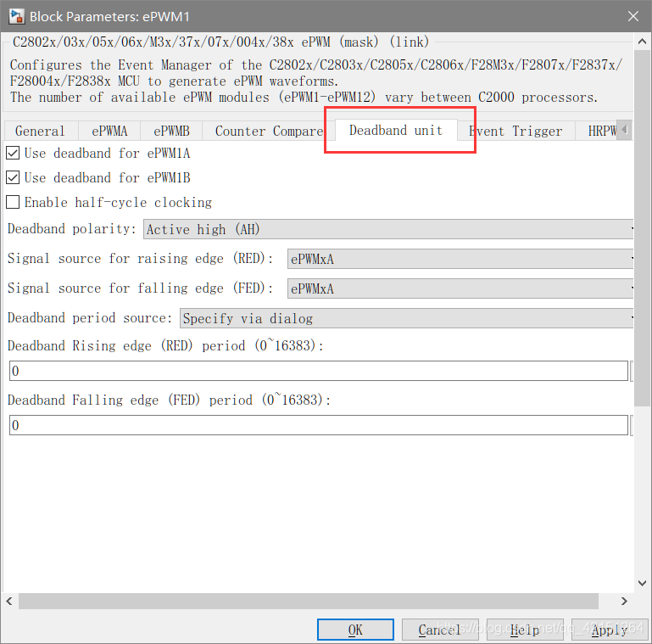Switch to the Event Trigger tab
Image resolution: width=652 pixels, height=644 pixels.
[516, 131]
